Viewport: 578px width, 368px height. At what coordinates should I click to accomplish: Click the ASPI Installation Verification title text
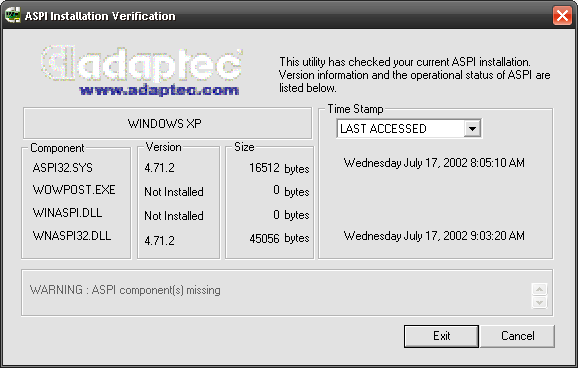click(100, 16)
